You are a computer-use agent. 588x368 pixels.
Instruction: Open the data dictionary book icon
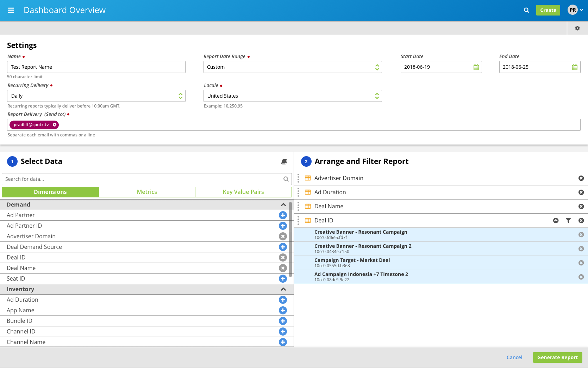[x=284, y=161]
